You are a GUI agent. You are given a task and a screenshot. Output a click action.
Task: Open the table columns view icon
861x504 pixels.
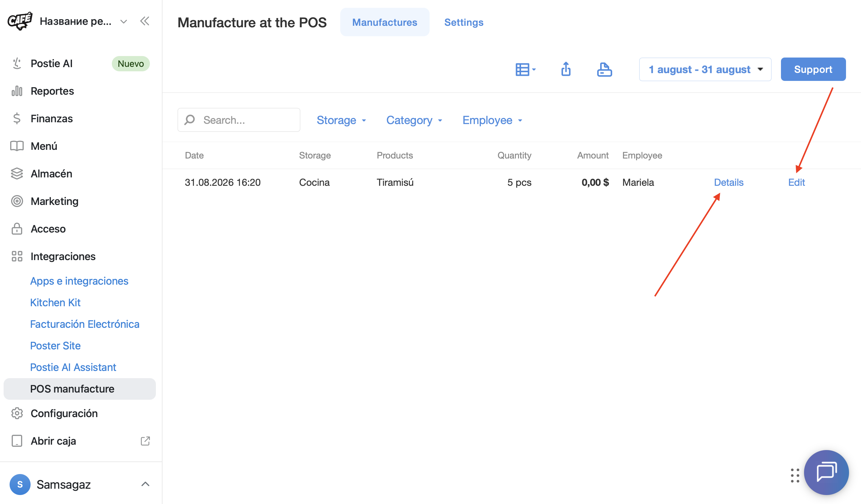pyautogui.click(x=526, y=69)
